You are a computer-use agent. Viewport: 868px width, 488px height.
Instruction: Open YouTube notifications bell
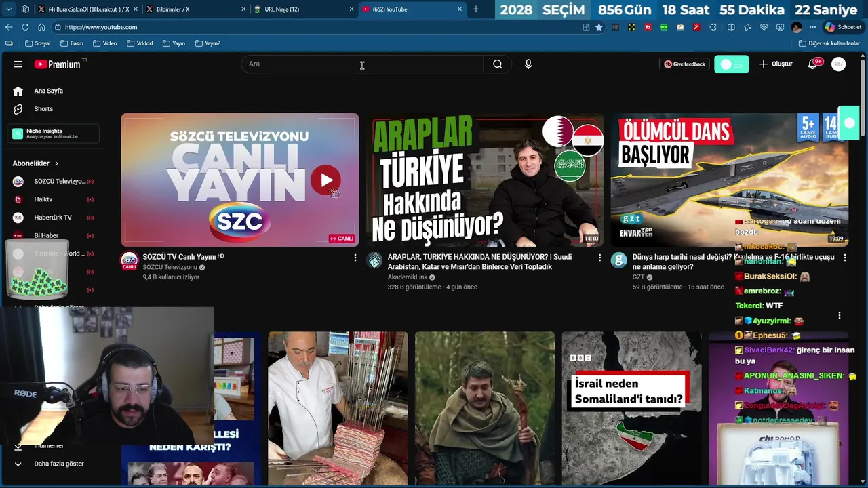click(x=813, y=64)
